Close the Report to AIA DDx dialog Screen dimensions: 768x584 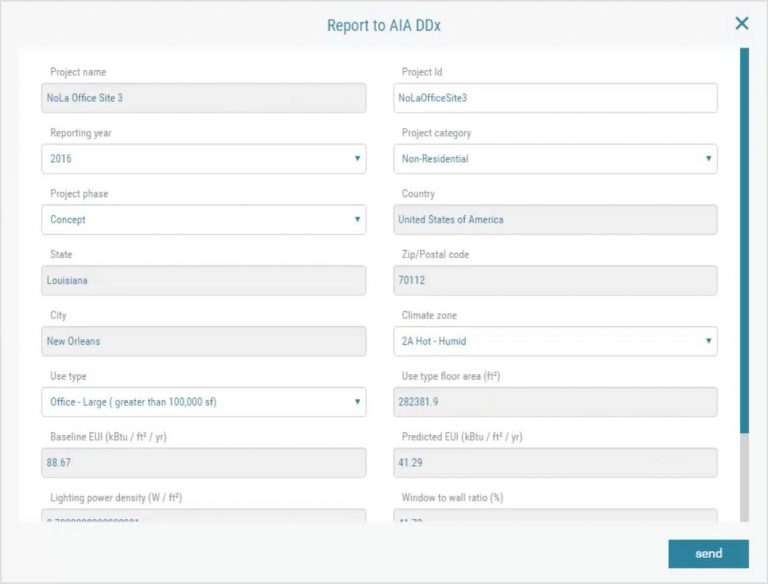[x=741, y=23]
